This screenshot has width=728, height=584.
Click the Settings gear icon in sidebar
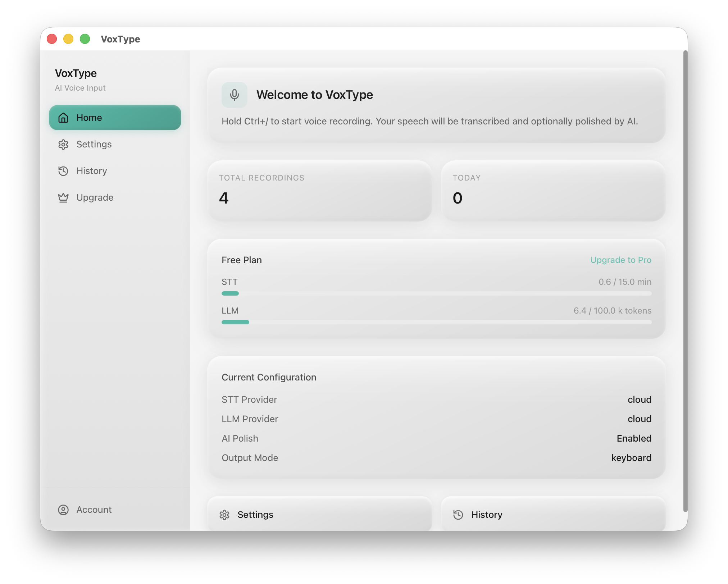(63, 145)
